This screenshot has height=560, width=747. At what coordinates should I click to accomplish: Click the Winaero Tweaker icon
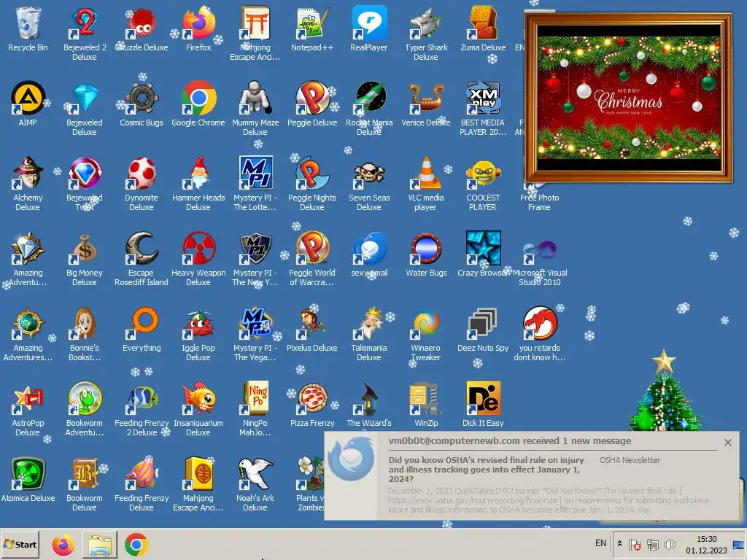(x=426, y=324)
